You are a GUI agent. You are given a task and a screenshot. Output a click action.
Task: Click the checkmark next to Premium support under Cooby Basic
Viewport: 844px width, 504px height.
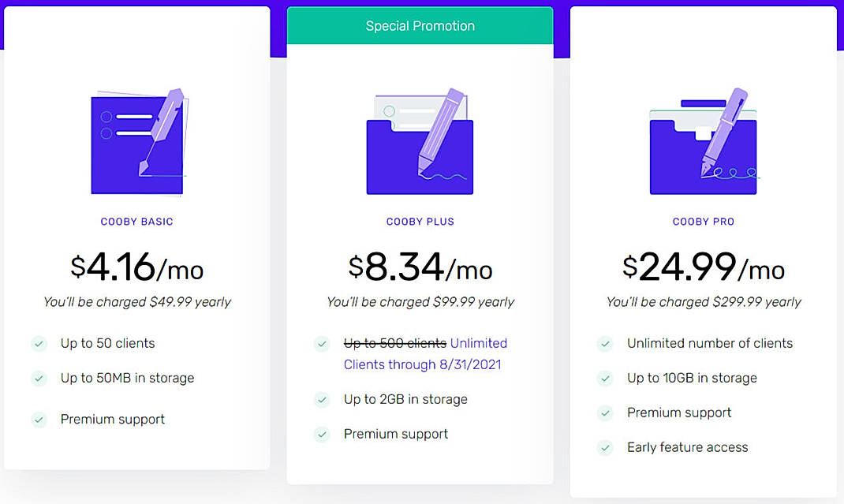[x=39, y=420]
